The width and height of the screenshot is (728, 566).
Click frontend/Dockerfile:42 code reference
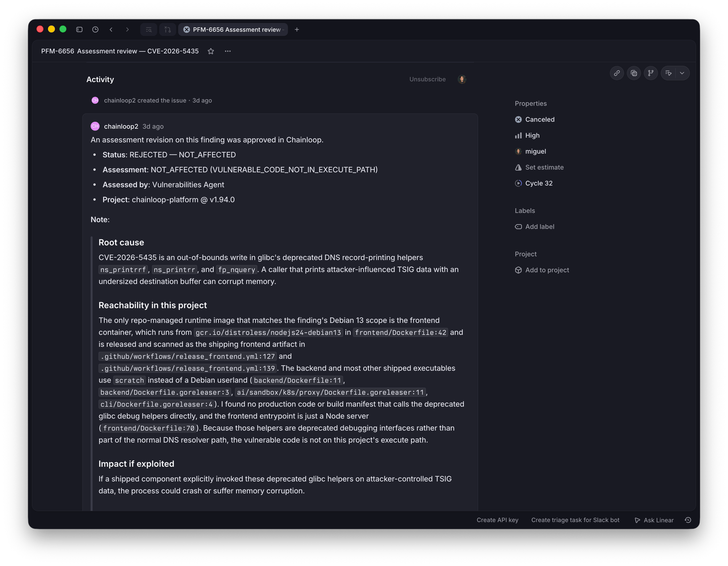tap(400, 333)
